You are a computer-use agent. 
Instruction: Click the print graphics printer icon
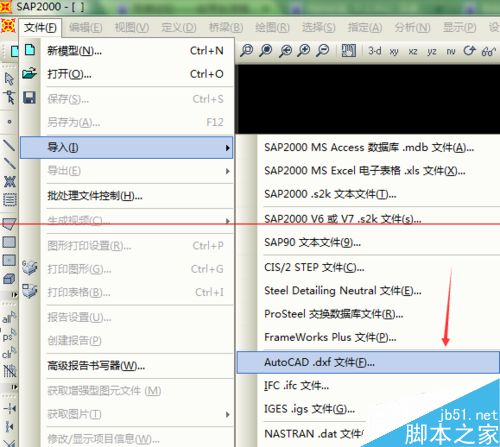(x=29, y=268)
